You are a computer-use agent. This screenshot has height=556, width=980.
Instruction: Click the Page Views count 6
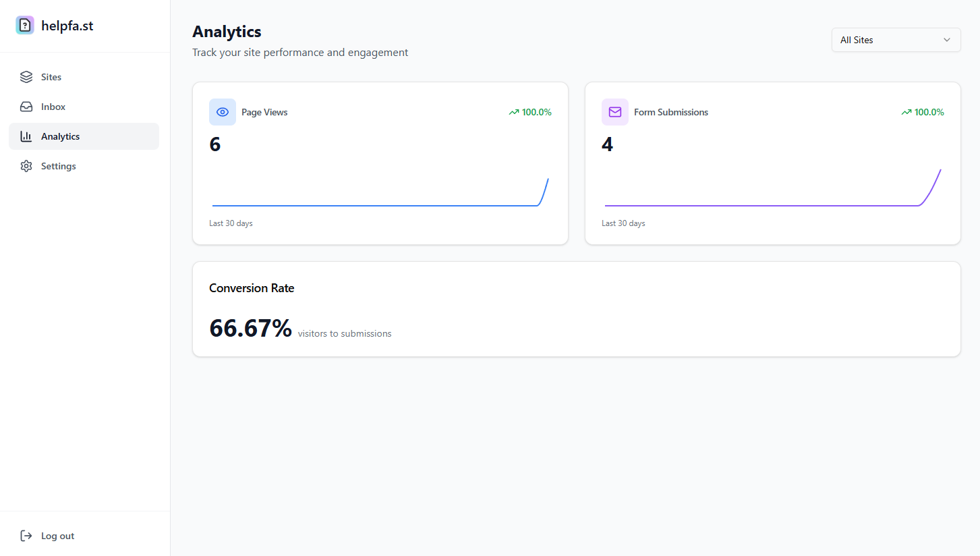[x=215, y=144]
